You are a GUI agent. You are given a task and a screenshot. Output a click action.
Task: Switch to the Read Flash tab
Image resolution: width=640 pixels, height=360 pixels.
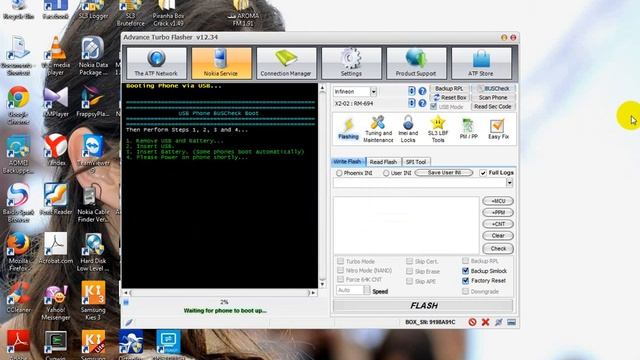383,162
